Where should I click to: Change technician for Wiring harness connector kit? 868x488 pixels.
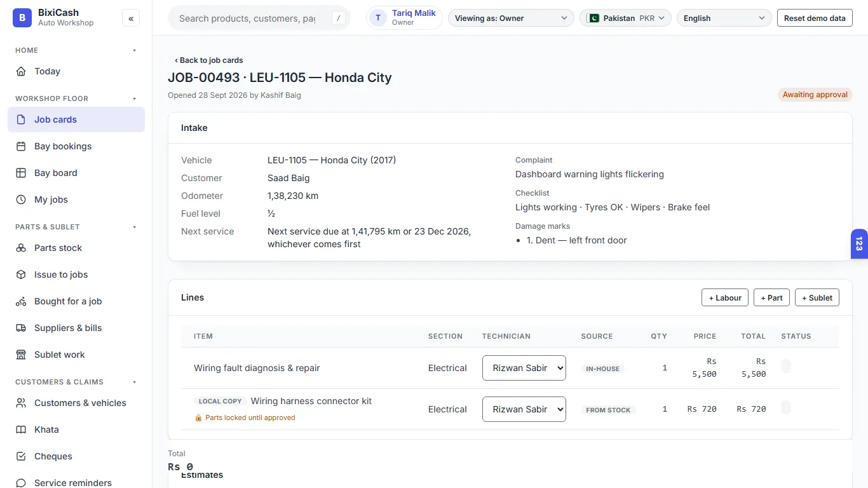coord(524,409)
